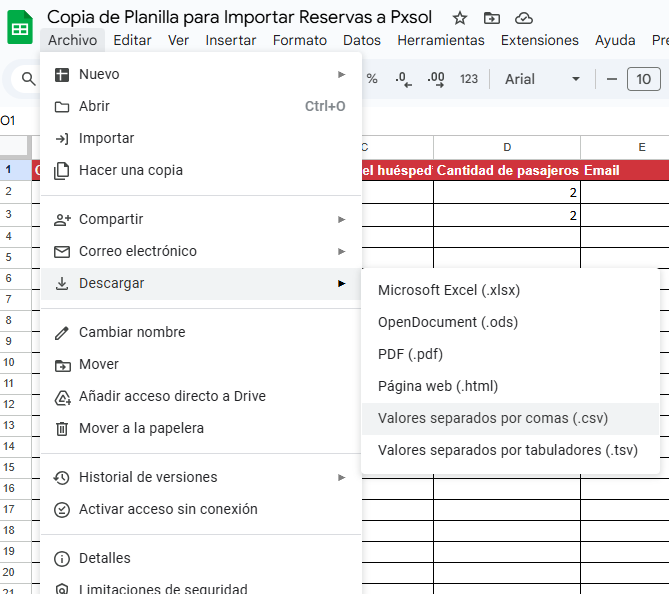Choose Microsoft Excel (.xlsx) download option
Viewport: 669px width, 594px height.
(x=449, y=290)
